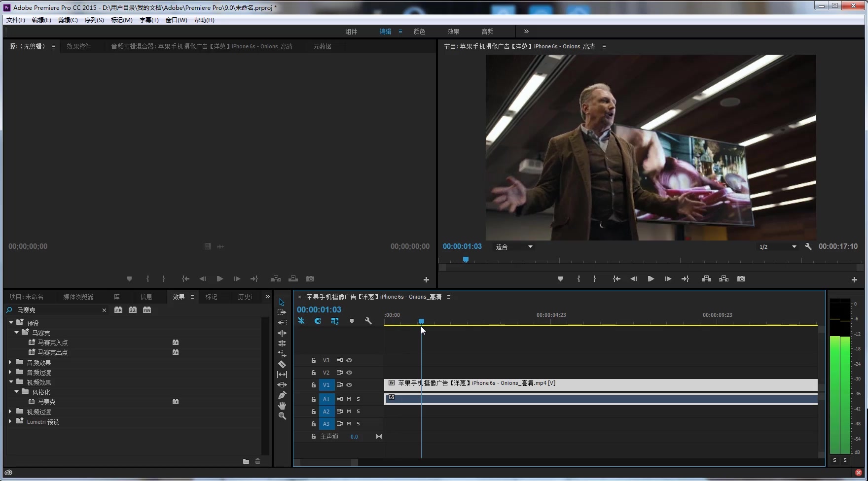Switch to 效果控件 tab
Screen dimensions: 868x481
(79, 46)
